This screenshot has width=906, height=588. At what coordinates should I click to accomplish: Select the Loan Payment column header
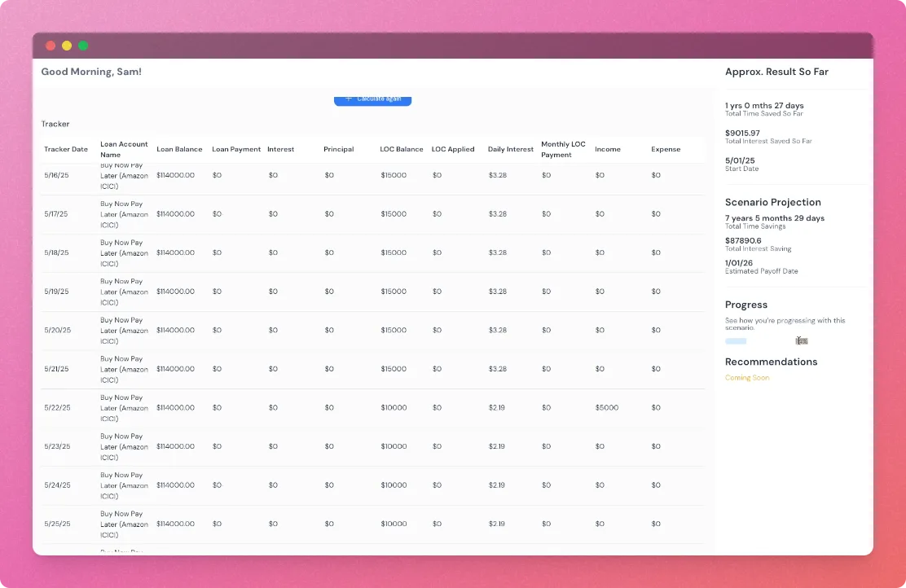[x=235, y=149]
